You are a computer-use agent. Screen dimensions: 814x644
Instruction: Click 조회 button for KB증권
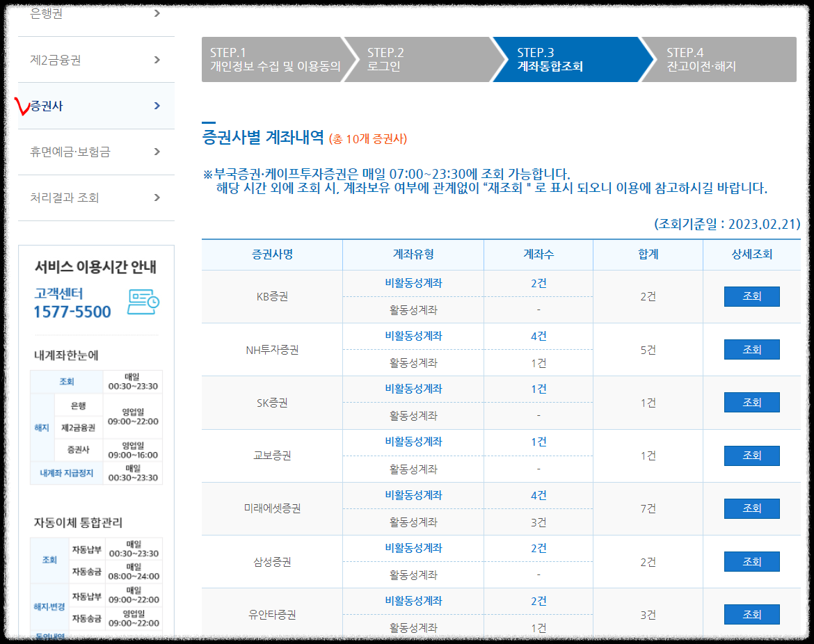(751, 296)
